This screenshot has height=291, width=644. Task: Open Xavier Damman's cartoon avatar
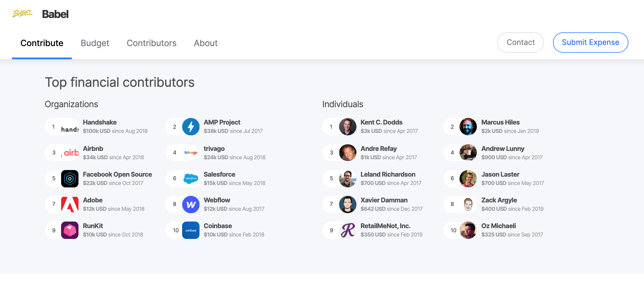(x=348, y=204)
